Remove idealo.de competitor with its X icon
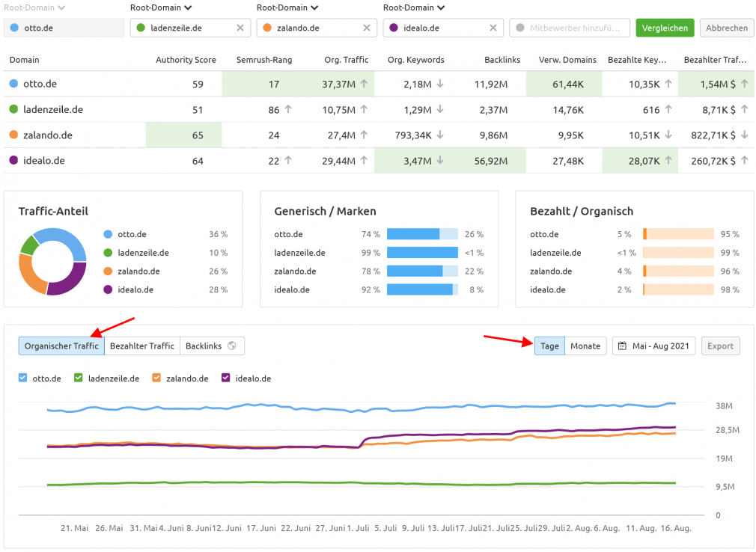This screenshot has height=552, width=756. (493, 28)
